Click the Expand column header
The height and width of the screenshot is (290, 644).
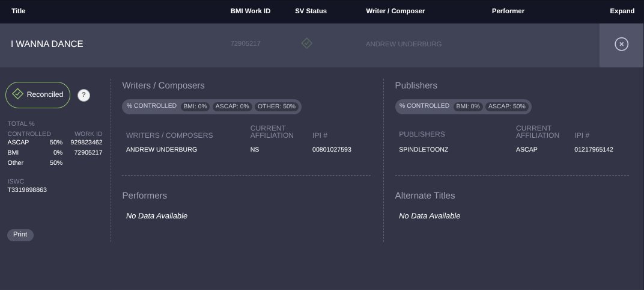622,11
